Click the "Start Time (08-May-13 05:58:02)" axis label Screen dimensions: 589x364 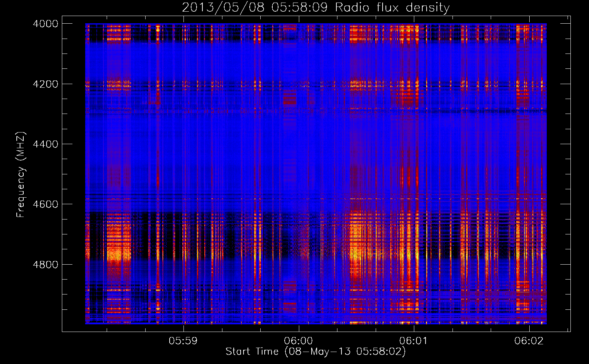pyautogui.click(x=316, y=352)
